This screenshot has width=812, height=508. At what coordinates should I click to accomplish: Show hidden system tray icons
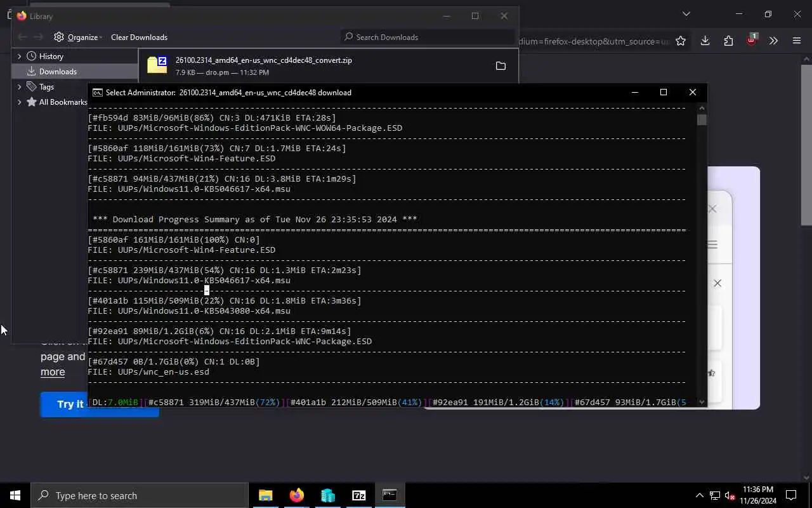tap(699, 495)
